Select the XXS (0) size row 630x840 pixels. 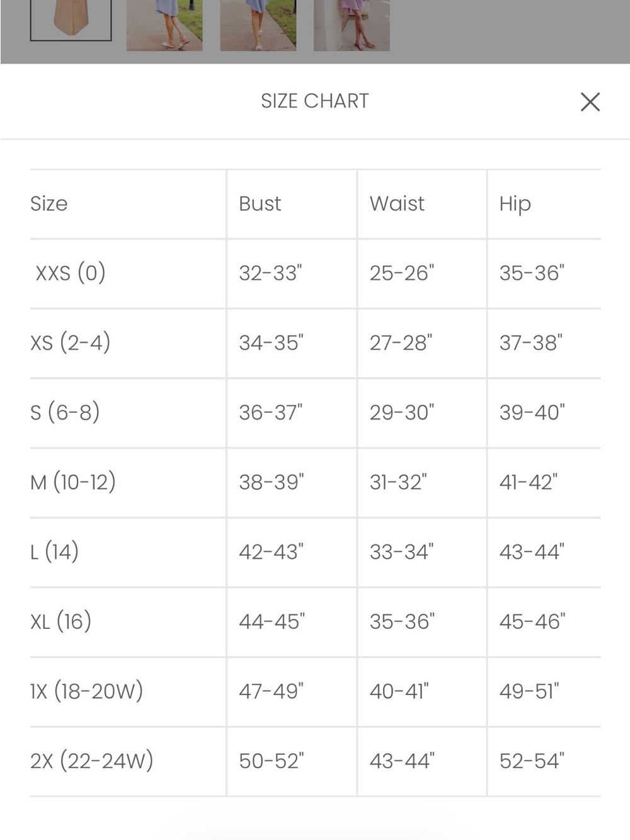(315, 273)
